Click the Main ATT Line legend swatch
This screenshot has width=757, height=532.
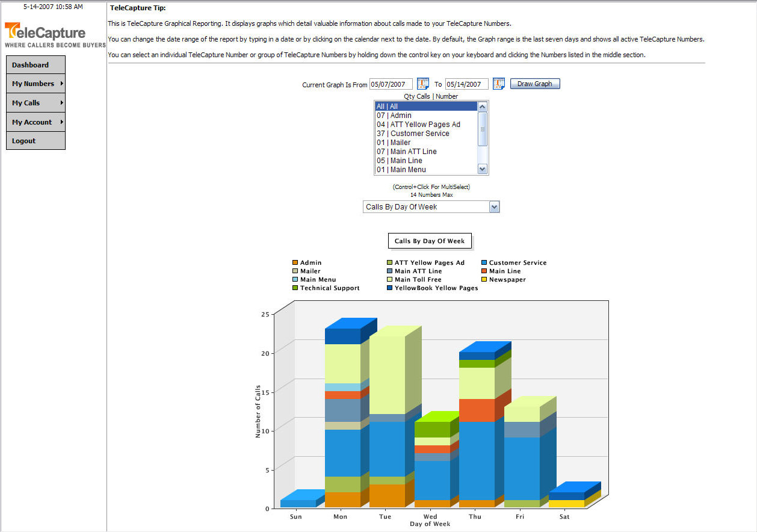389,271
